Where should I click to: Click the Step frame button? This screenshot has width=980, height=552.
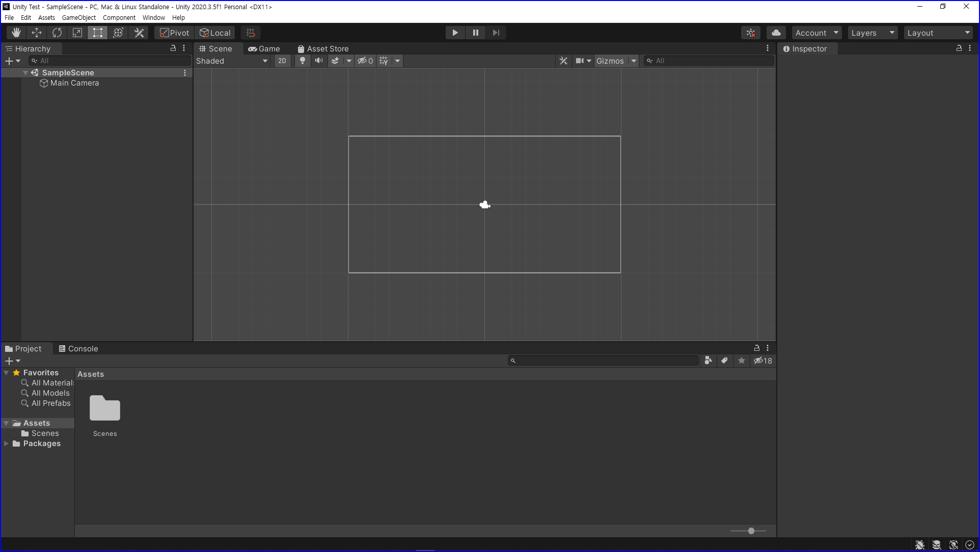click(x=496, y=33)
